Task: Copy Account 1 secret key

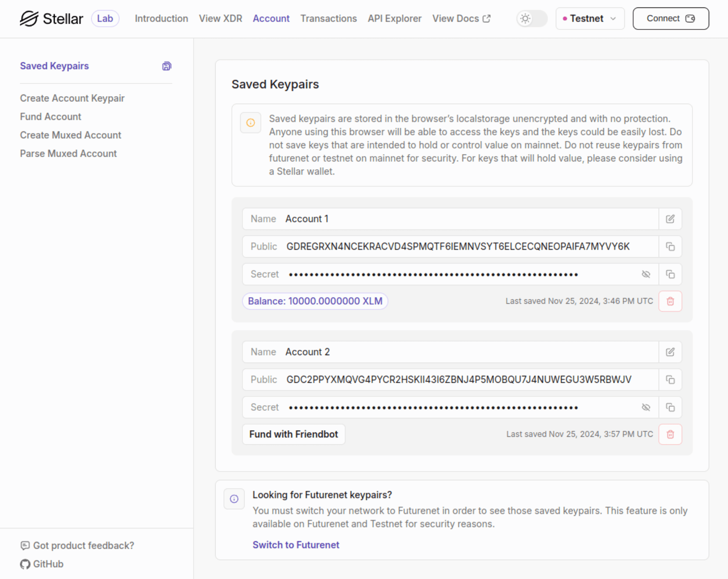Action: pyautogui.click(x=670, y=274)
